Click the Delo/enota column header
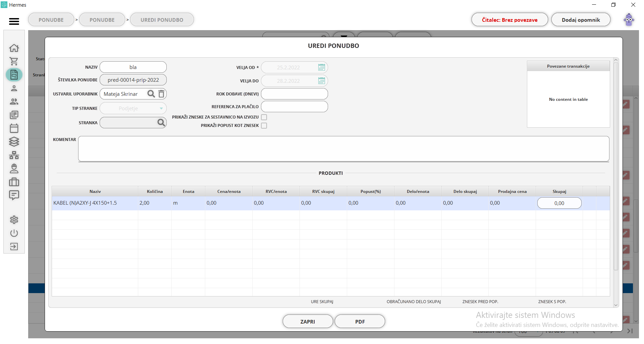The image size is (644, 344). pyautogui.click(x=418, y=191)
